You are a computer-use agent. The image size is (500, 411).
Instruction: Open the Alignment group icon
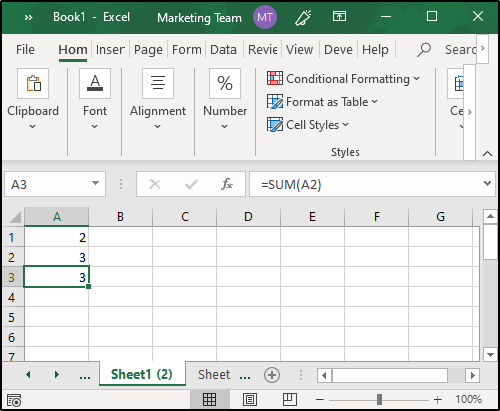coord(158,83)
